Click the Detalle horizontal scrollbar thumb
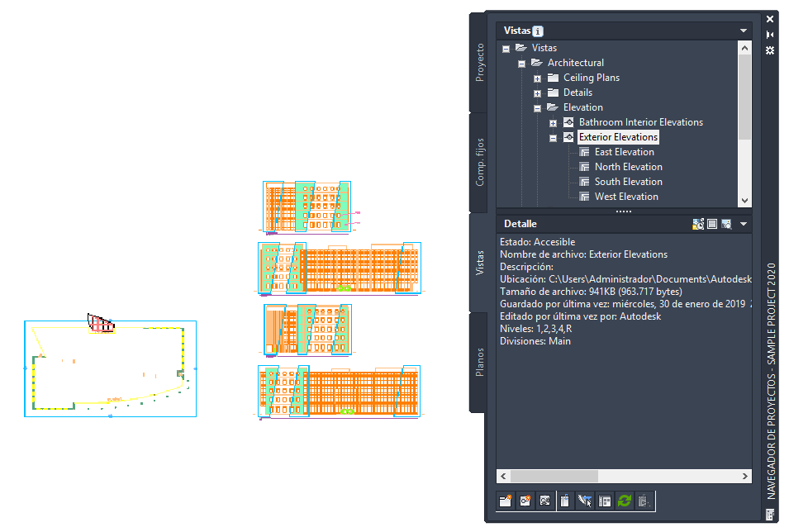 tap(554, 476)
